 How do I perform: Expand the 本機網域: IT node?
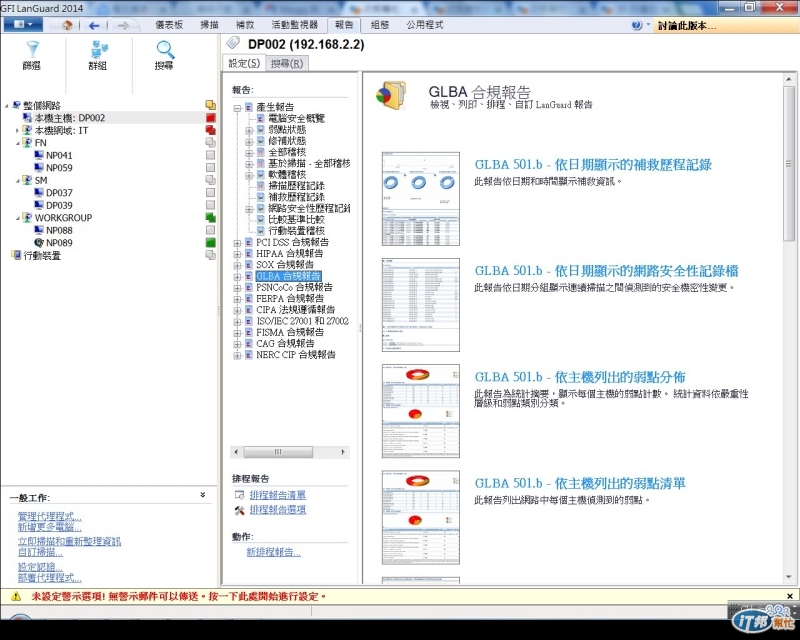click(x=17, y=131)
